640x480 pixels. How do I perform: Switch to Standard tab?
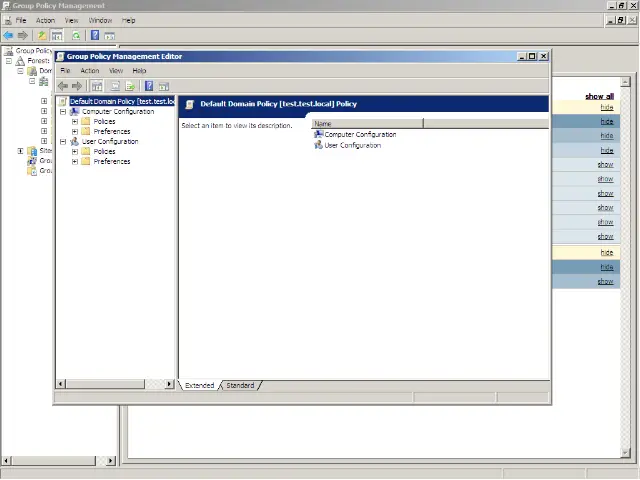(240, 385)
